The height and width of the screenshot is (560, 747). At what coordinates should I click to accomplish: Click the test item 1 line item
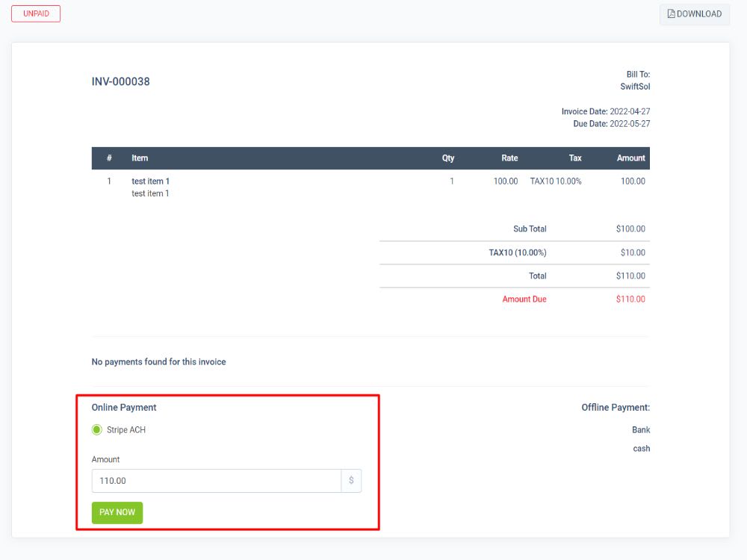pos(151,181)
